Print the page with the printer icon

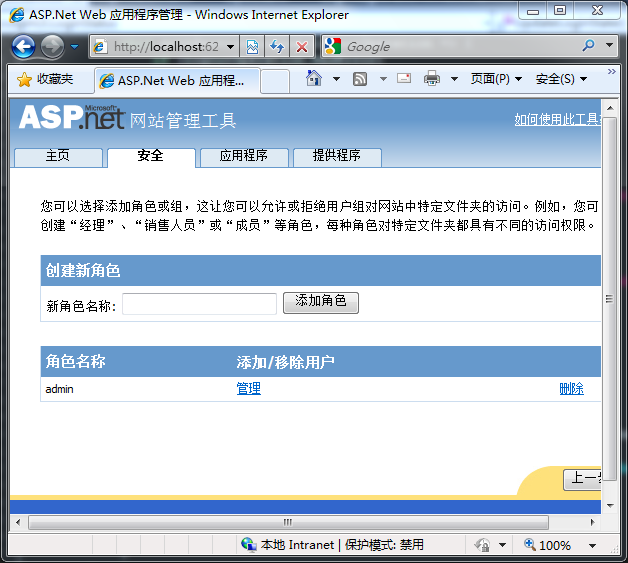coord(432,78)
